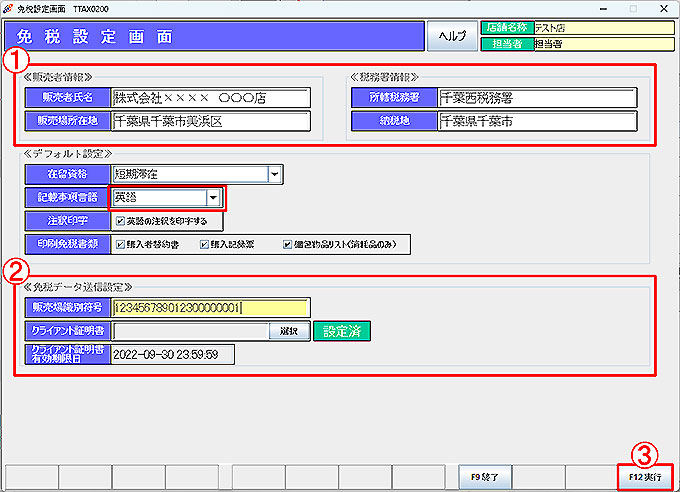Screen dimensions: 680x492
Task: Click the app icon in the title bar
Action: (8, 7)
